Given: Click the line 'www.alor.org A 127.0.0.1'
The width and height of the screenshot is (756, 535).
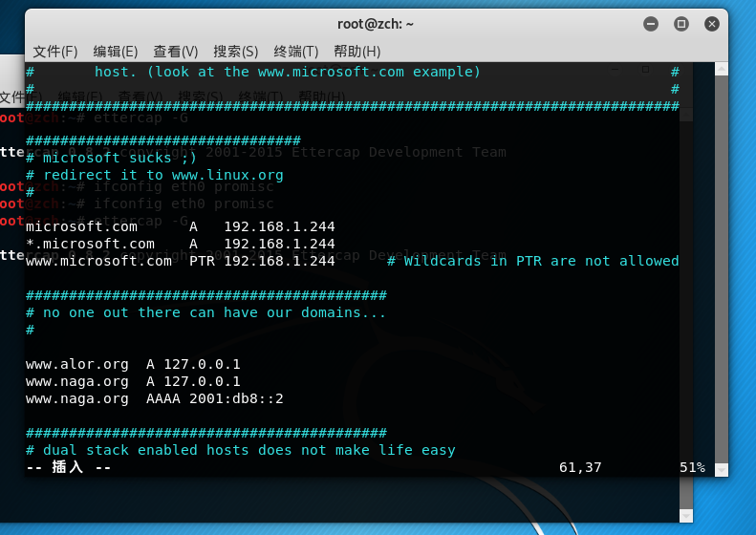Looking at the screenshot, I should (133, 364).
